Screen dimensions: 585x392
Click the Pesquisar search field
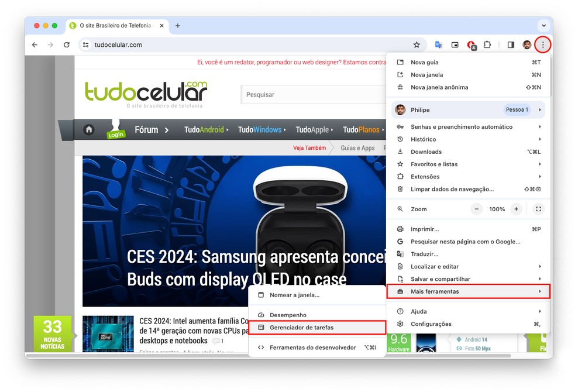pos(314,95)
